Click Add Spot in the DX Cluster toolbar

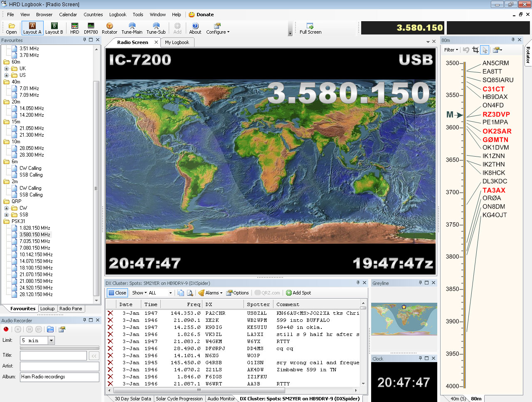(298, 293)
